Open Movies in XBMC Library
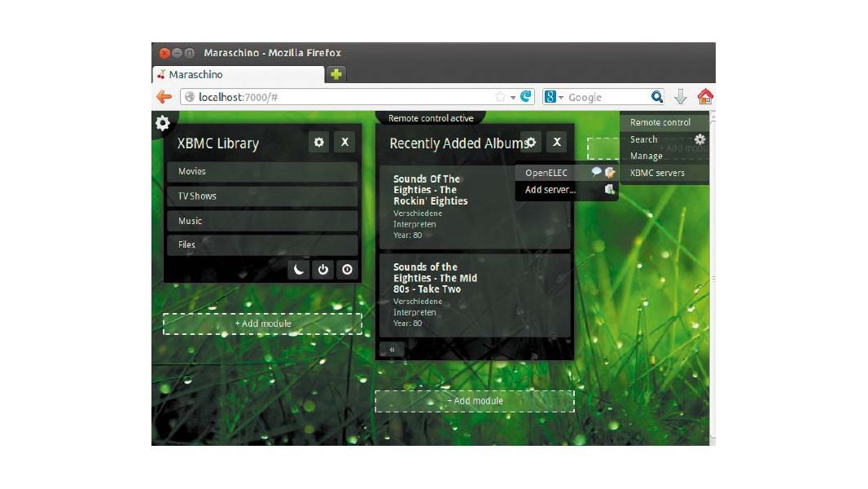The width and height of the screenshot is (868, 489). (x=262, y=172)
